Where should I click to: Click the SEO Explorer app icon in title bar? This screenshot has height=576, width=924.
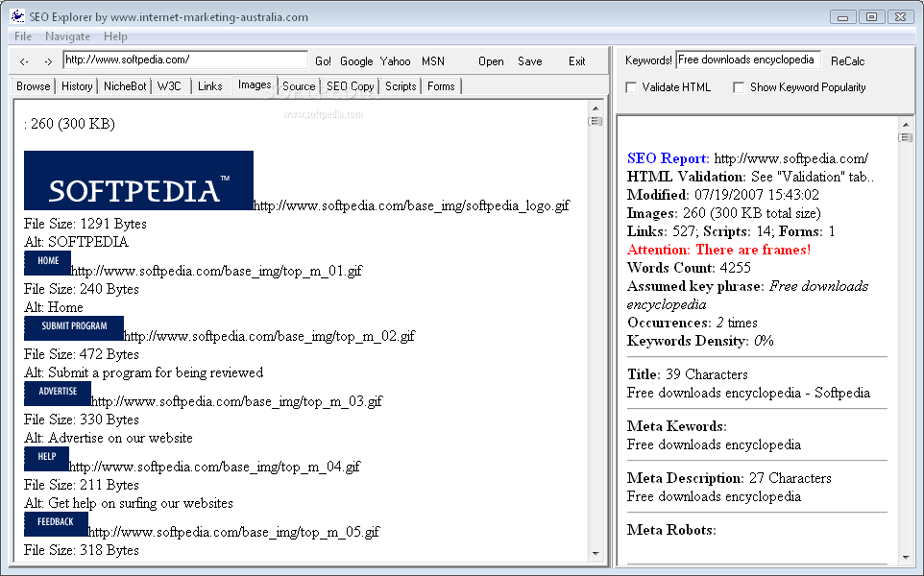tap(17, 16)
